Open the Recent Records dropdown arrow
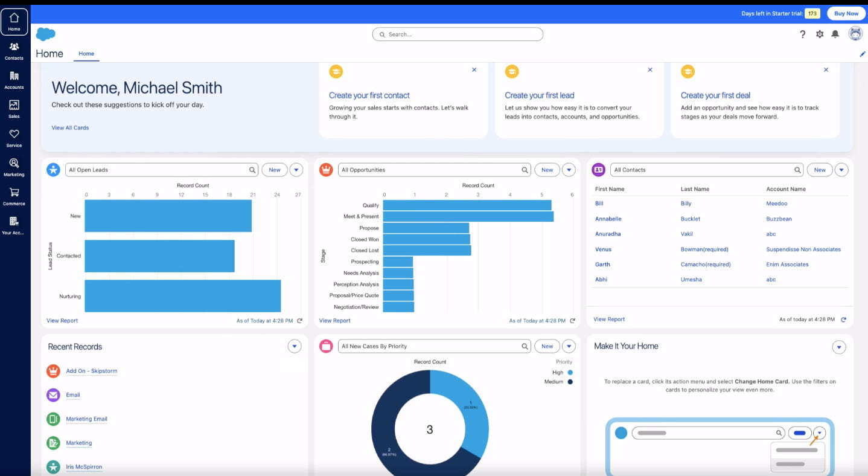 click(294, 346)
